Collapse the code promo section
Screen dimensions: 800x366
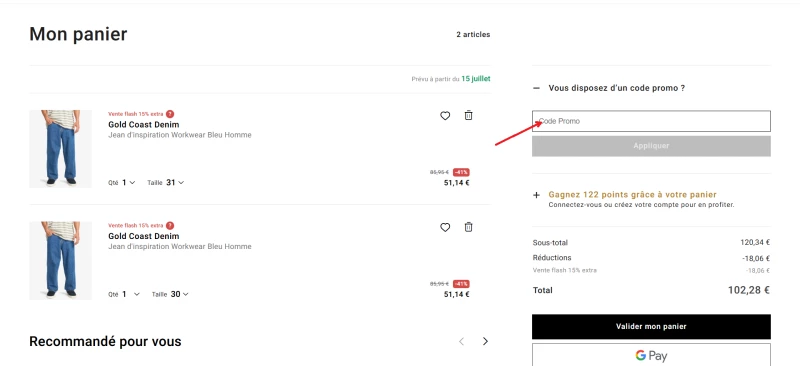click(x=536, y=88)
